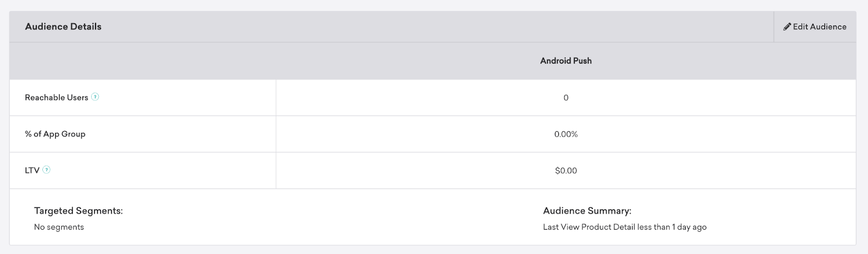Click "Last View Product Detail" in the summary
This screenshot has width=868, height=254.
pos(589,227)
